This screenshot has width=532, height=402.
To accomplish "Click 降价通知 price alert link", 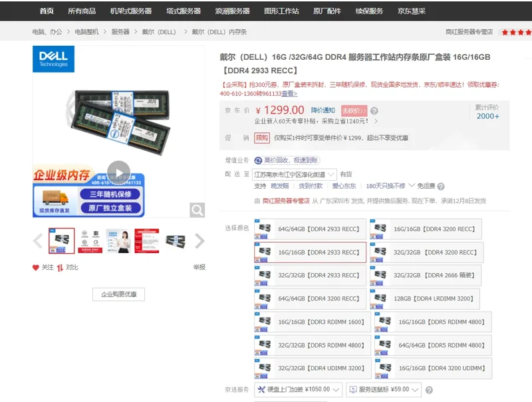I will point(323,110).
